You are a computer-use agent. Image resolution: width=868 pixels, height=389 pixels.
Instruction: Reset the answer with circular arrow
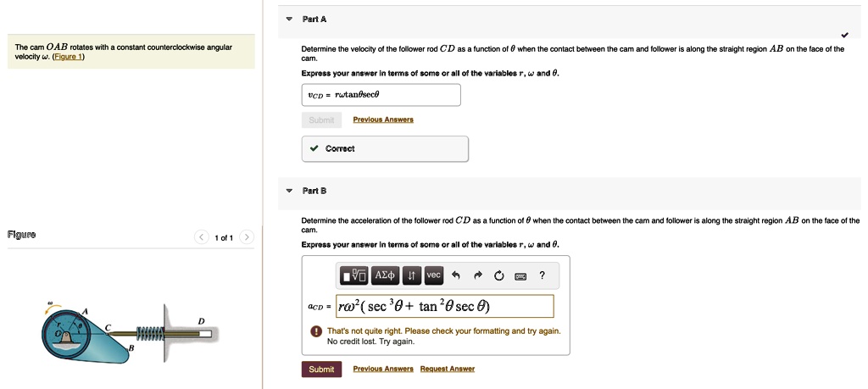point(499,275)
